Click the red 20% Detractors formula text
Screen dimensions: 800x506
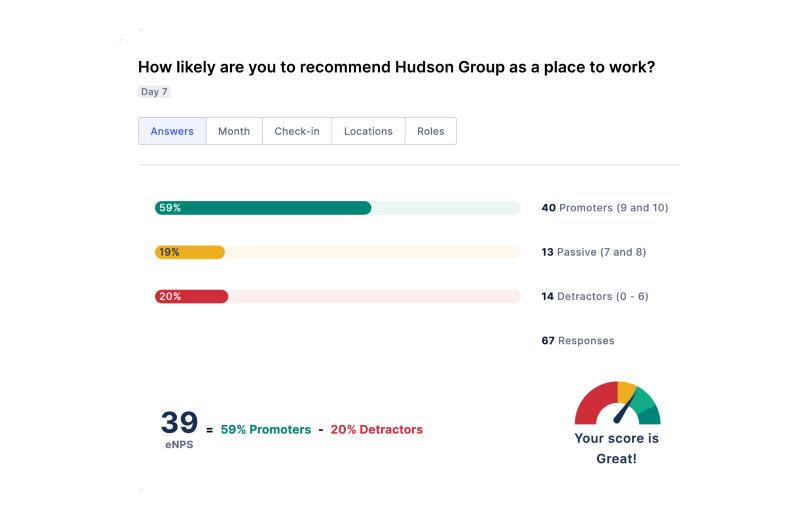point(377,429)
